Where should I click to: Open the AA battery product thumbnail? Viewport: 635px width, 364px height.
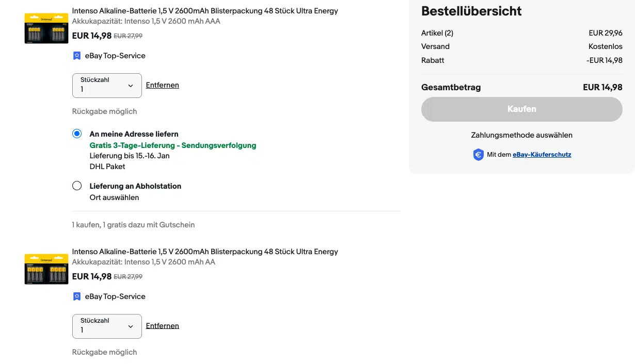click(46, 269)
